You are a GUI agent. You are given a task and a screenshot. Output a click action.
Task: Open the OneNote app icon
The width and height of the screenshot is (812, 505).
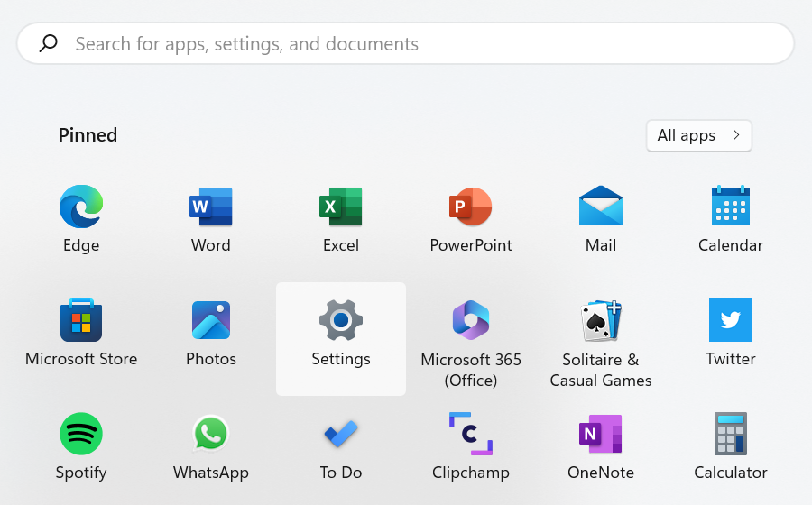coord(601,434)
